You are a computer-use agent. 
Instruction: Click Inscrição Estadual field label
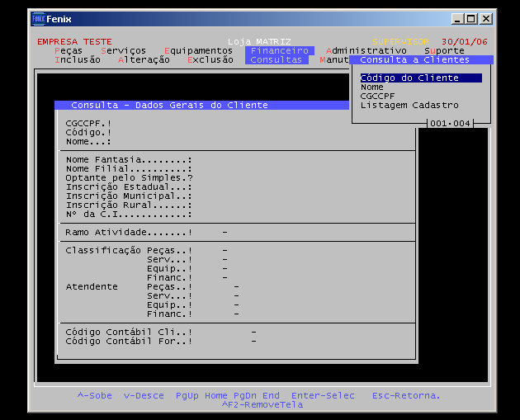(129, 187)
